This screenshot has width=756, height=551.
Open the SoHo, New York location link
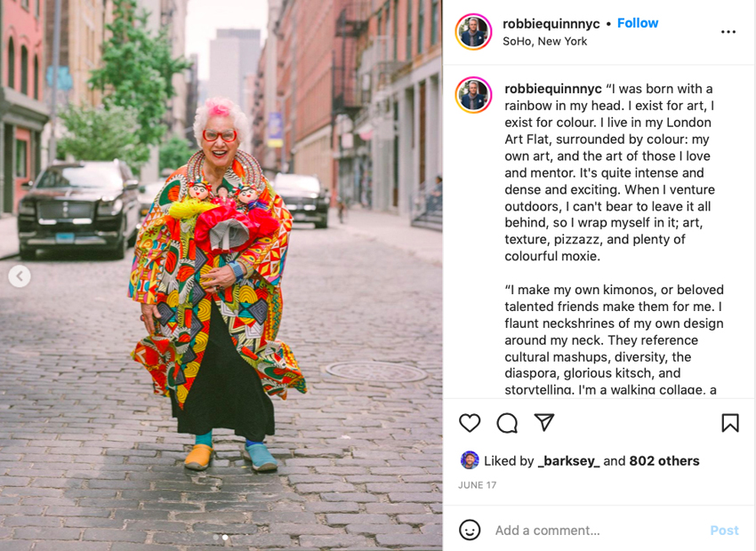545,42
